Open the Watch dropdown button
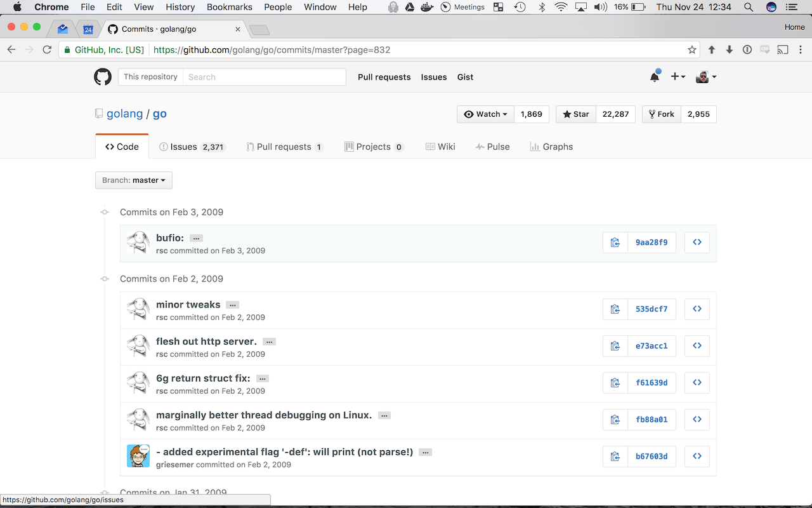 (486, 114)
